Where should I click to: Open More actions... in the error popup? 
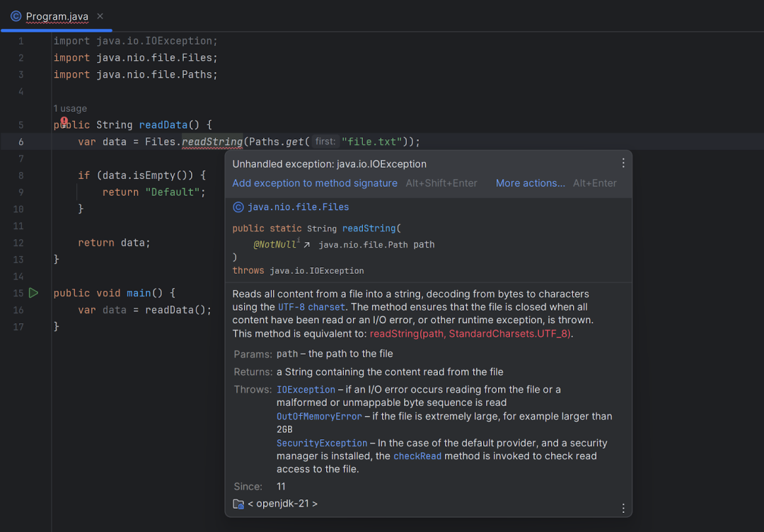tap(530, 183)
